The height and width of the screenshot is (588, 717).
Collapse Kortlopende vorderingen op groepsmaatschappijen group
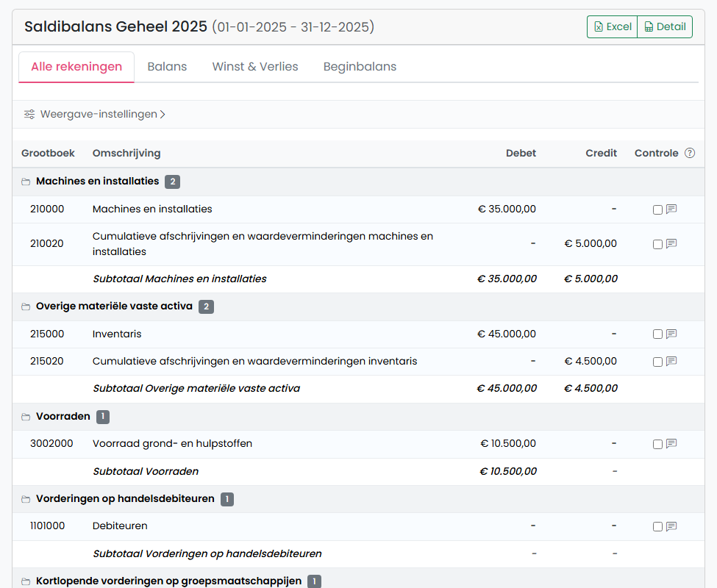(359, 578)
